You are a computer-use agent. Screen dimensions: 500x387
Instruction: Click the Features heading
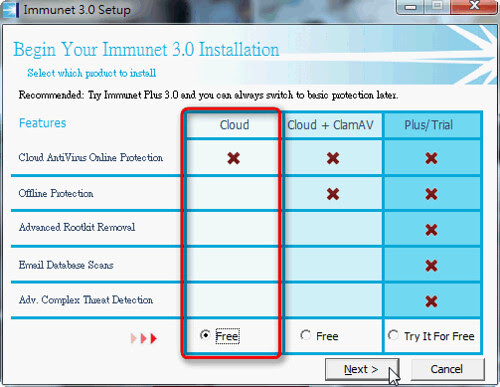click(x=42, y=123)
